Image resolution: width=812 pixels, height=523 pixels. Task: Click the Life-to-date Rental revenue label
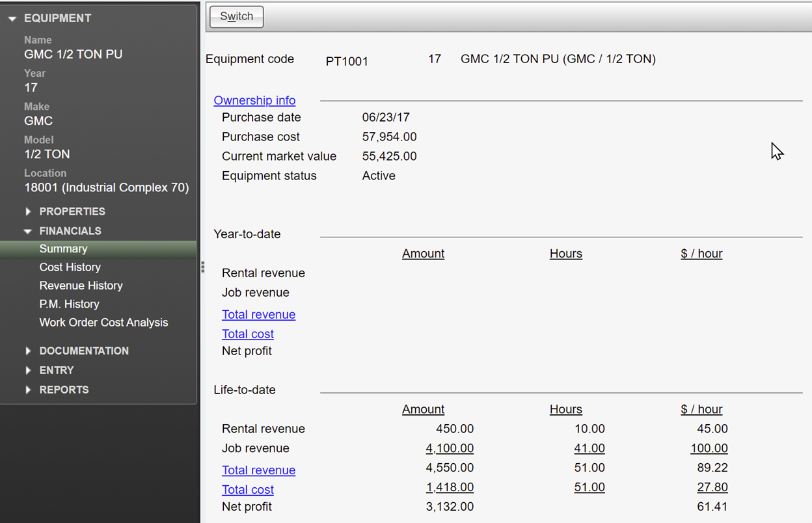tap(264, 429)
